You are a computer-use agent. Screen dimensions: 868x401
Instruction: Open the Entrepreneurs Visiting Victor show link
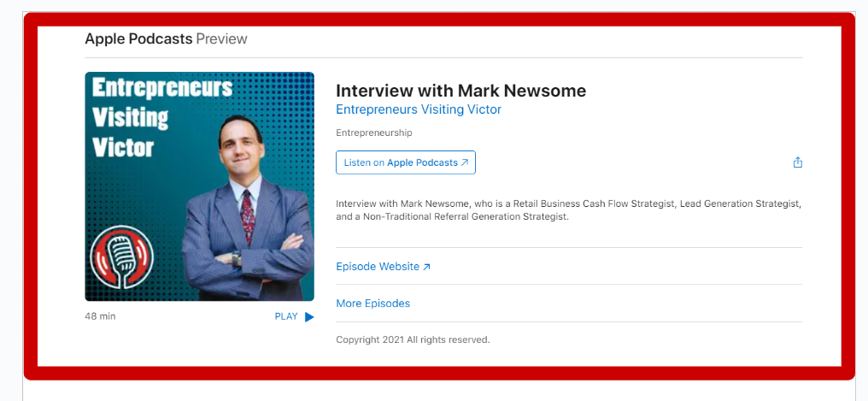tap(419, 109)
